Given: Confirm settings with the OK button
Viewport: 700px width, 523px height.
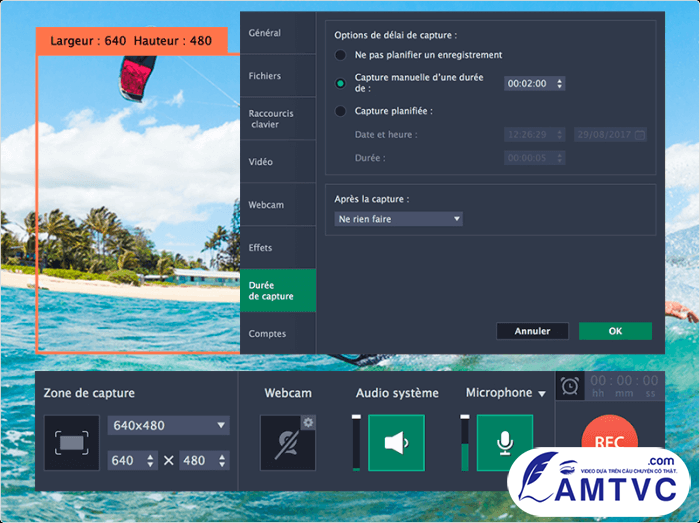Looking at the screenshot, I should click(615, 331).
